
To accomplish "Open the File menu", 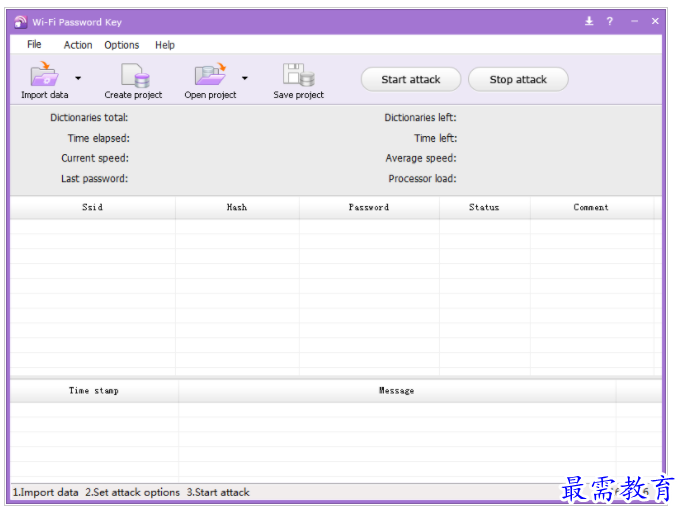I will 34,44.
